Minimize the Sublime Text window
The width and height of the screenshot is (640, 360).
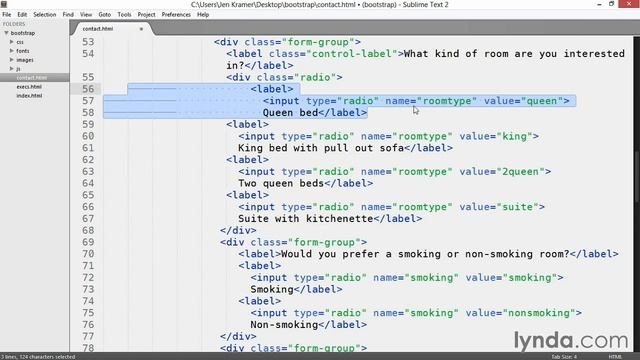(599, 4)
